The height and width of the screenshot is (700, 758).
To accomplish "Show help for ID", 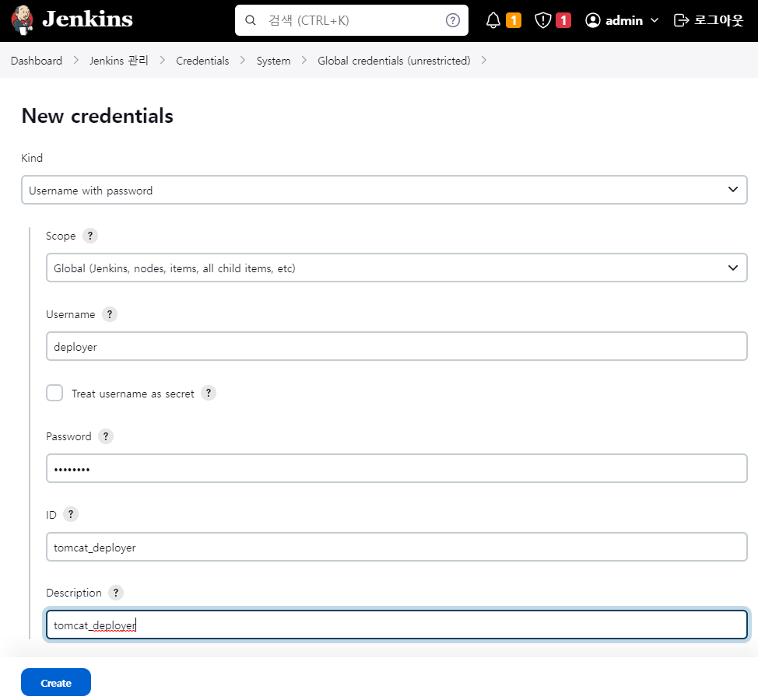I will point(71,514).
